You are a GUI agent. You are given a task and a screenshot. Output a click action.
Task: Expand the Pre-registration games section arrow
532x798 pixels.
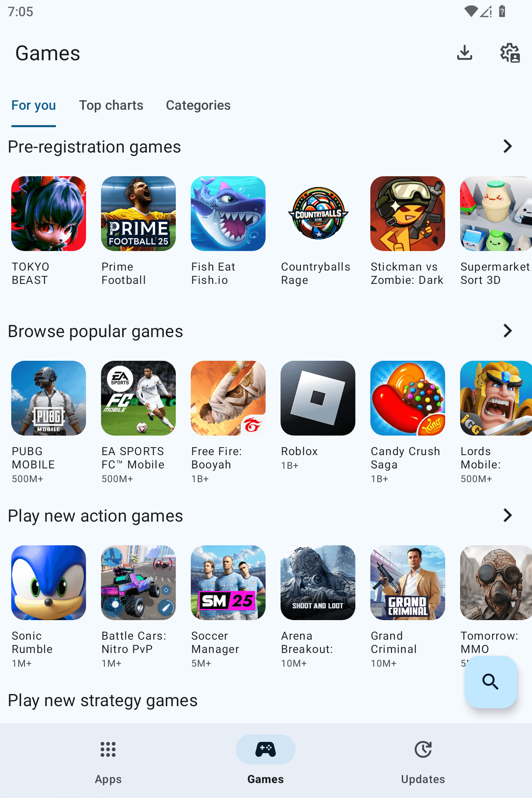click(507, 146)
